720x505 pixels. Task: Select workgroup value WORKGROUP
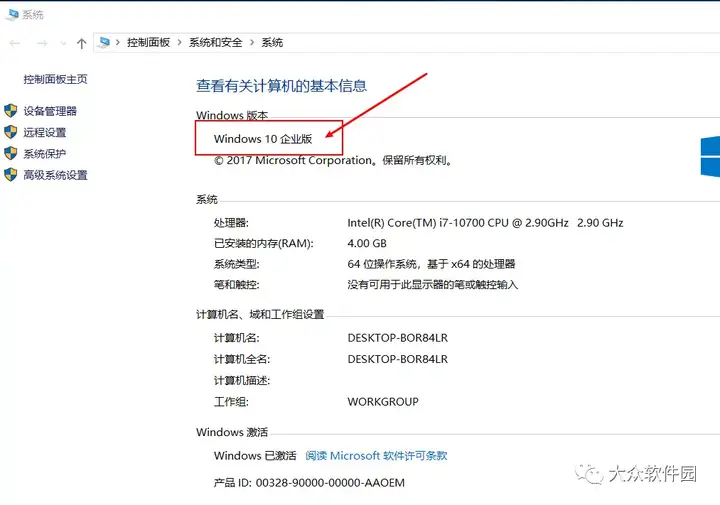(383, 402)
